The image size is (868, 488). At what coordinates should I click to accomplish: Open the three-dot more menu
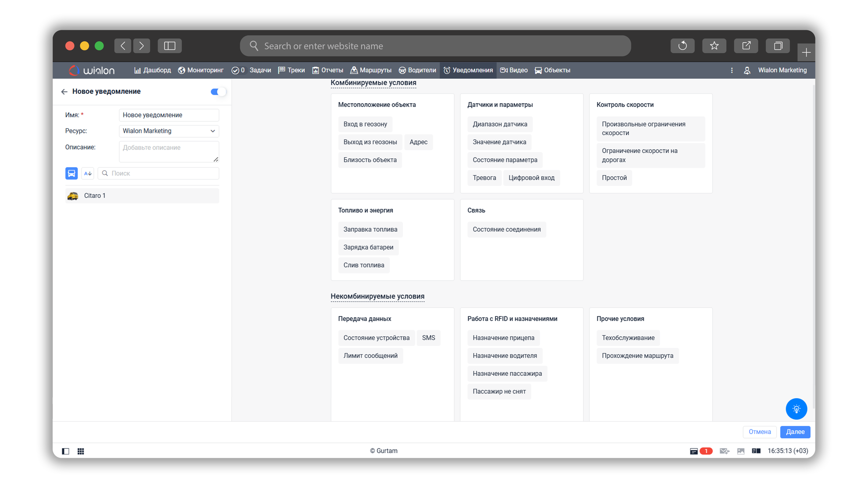pos(732,70)
